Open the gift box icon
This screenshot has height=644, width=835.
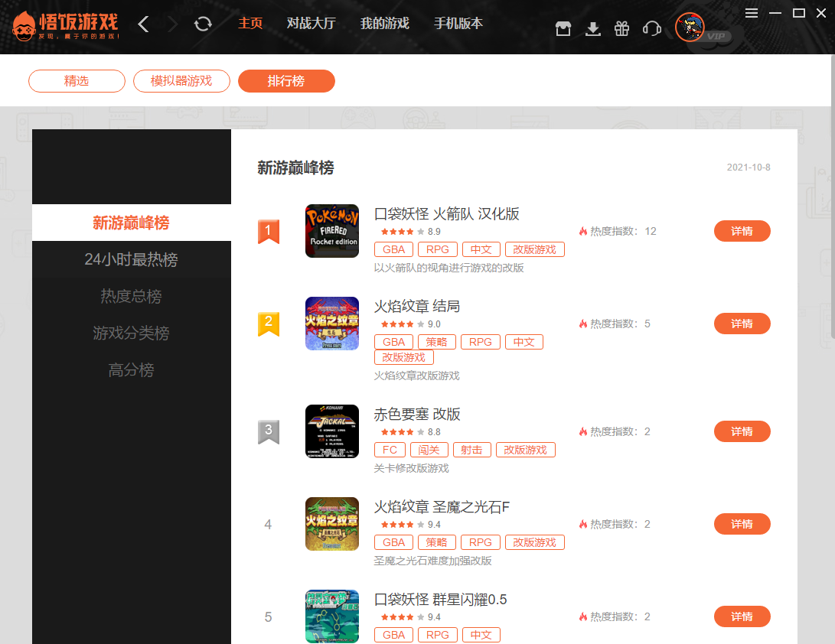[622, 28]
